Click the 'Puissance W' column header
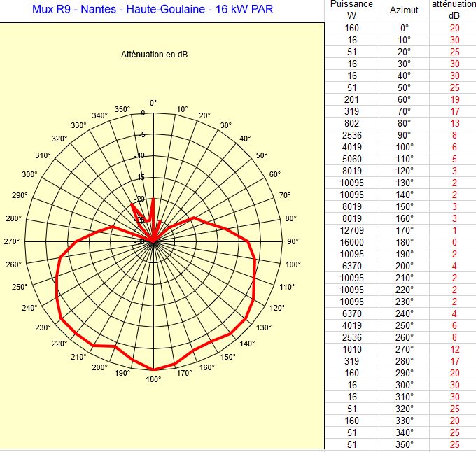This screenshot has width=476, height=452. pyautogui.click(x=351, y=10)
